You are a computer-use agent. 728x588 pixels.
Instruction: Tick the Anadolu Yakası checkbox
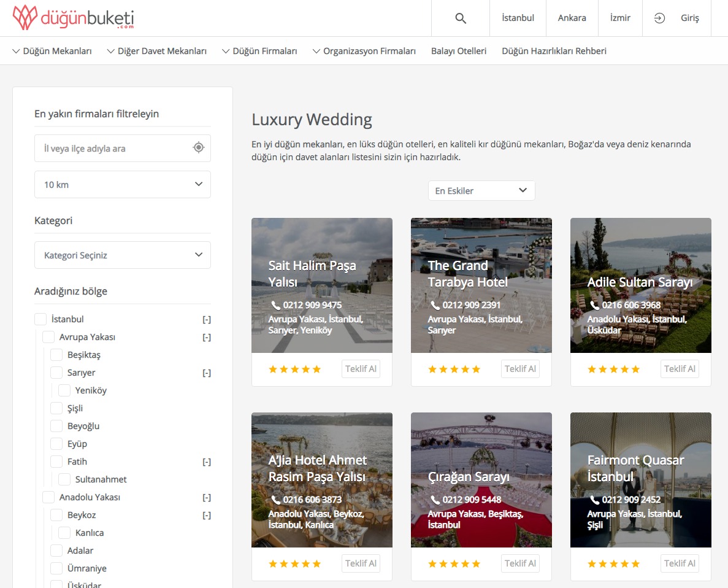pos(48,497)
